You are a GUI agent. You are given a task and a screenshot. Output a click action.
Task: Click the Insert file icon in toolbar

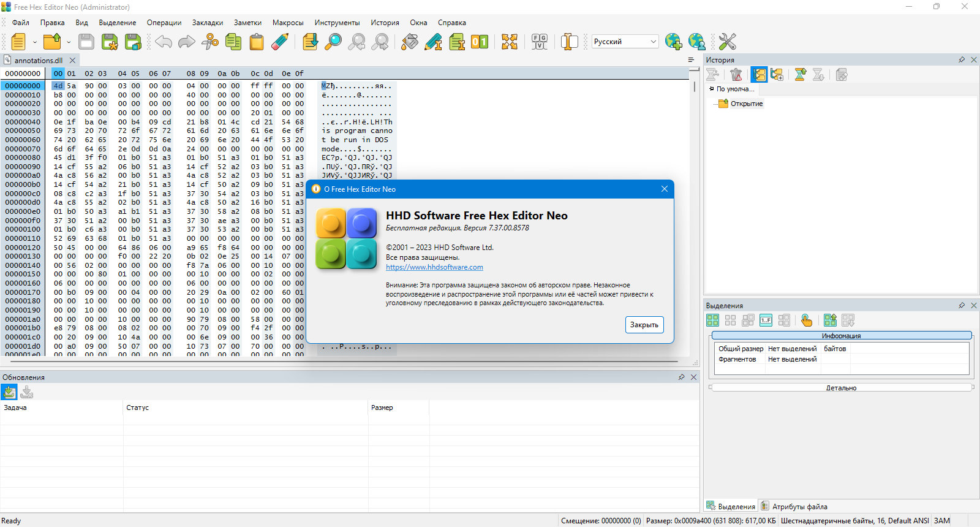point(456,42)
